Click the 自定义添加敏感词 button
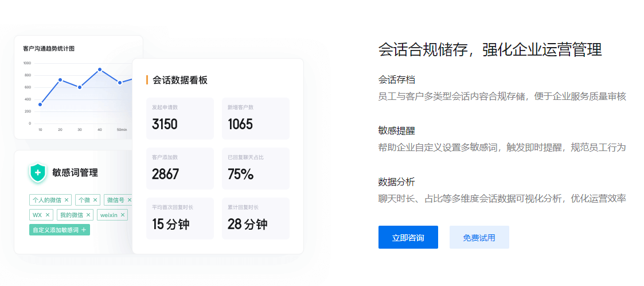 click(60, 230)
